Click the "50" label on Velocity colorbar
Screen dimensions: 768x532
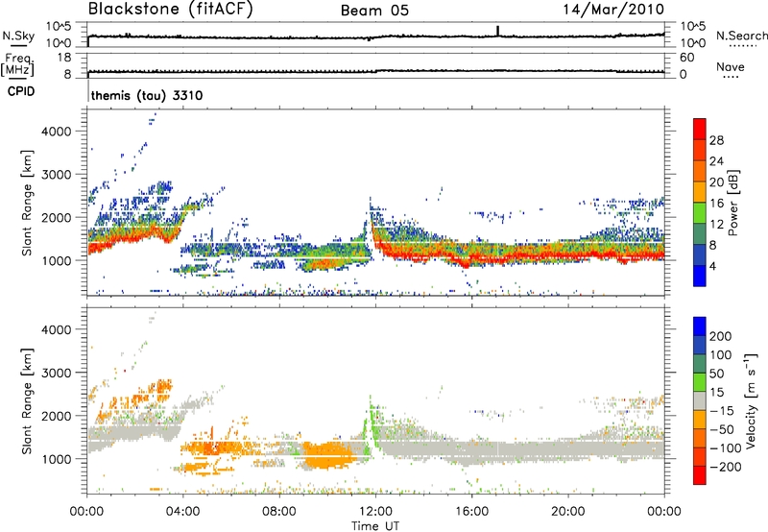pyautogui.click(x=716, y=374)
